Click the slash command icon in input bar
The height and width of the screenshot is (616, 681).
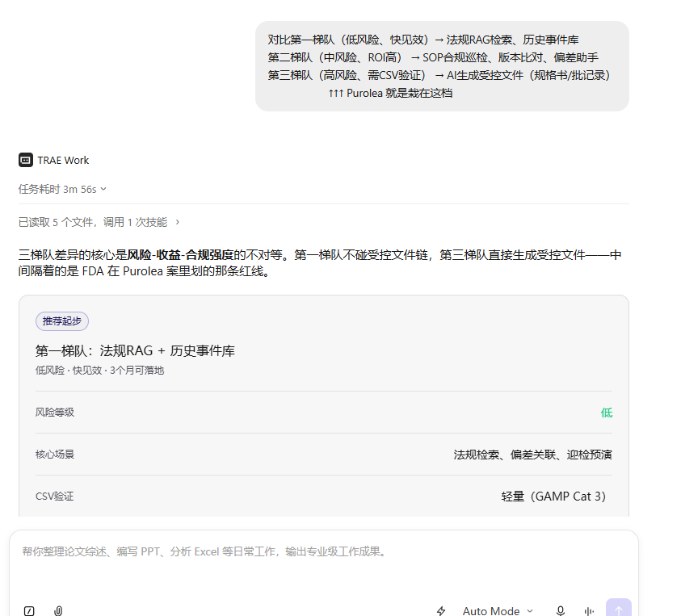click(x=29, y=611)
